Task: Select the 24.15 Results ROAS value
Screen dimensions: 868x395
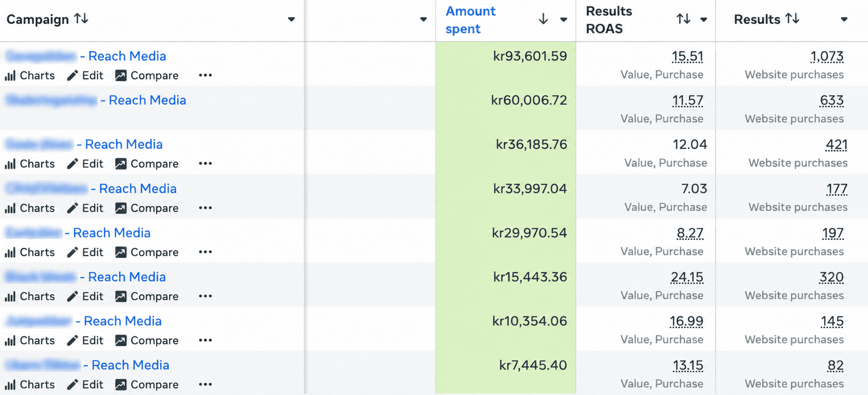Action: pyautogui.click(x=687, y=277)
